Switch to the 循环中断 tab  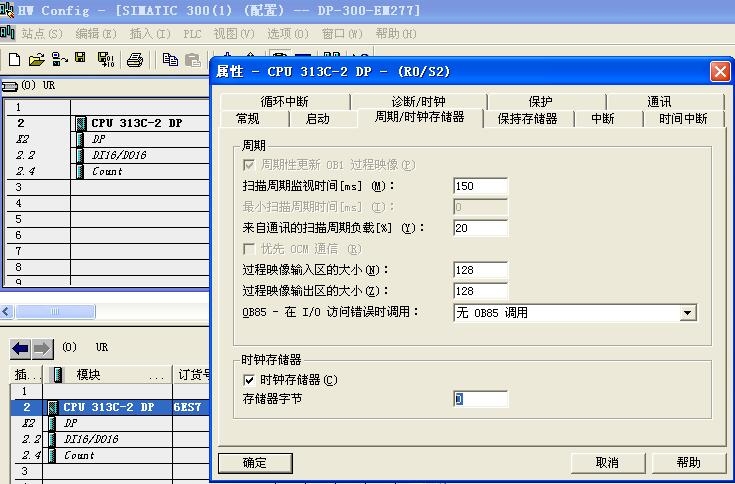pos(285,101)
